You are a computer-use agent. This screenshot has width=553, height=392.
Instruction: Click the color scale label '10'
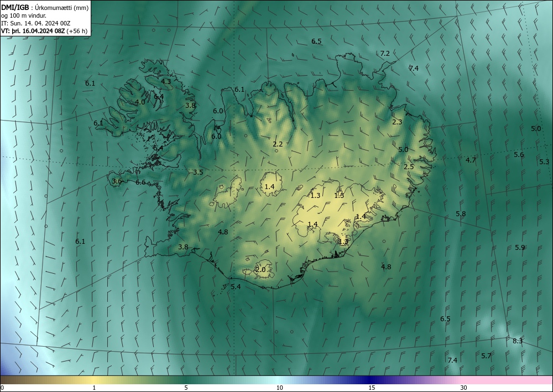click(280, 388)
